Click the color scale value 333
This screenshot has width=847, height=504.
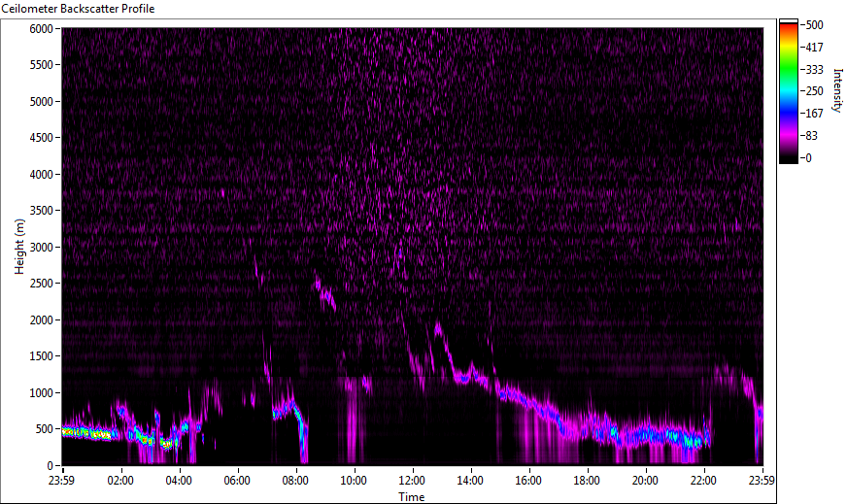[814, 70]
